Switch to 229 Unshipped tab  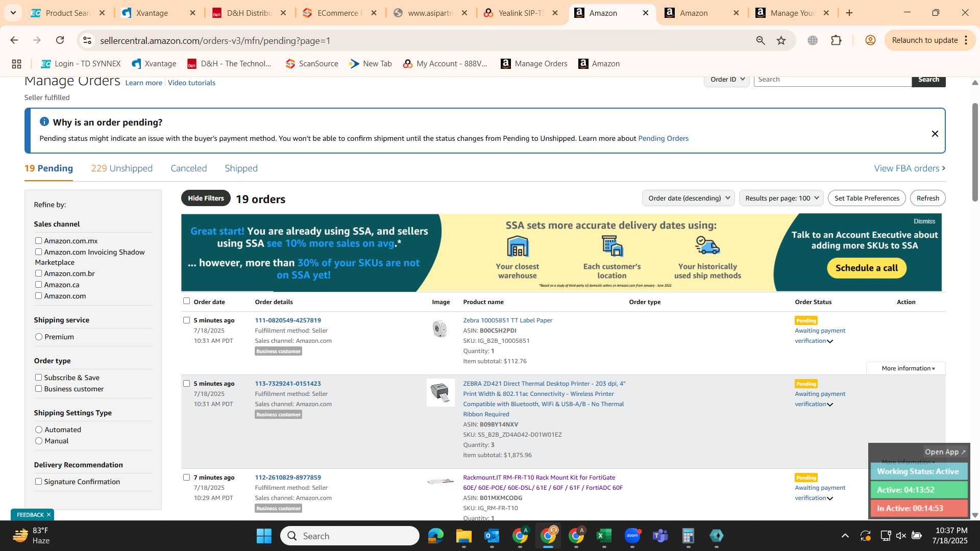(x=121, y=168)
